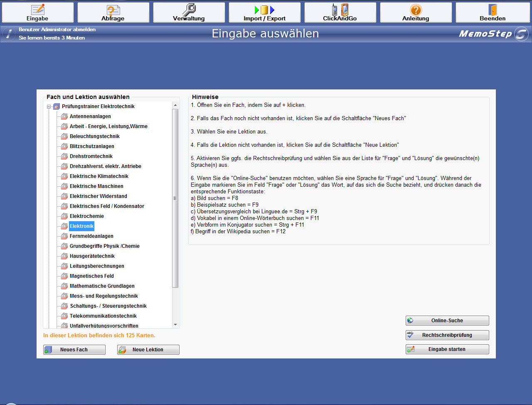Click the Import / Export arrows icon

click(x=264, y=10)
